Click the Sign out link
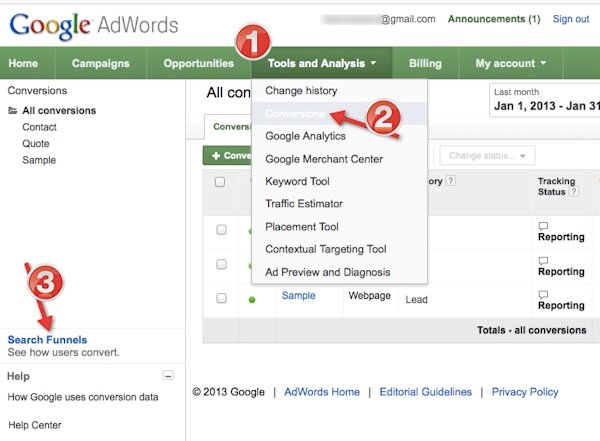The image size is (600, 441). click(x=571, y=19)
